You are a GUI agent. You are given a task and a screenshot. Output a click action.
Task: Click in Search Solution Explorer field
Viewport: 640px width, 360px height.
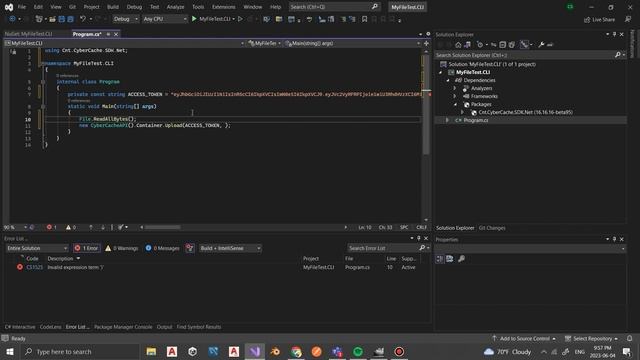524,55
